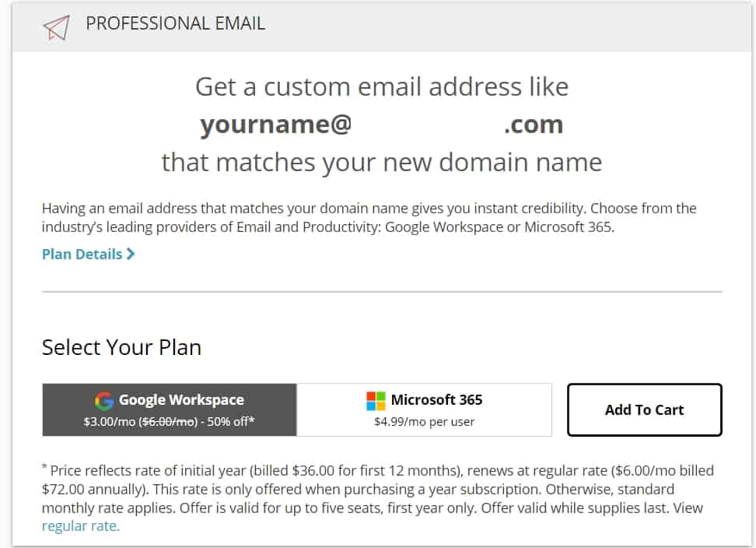The width and height of the screenshot is (756, 548).
Task: Click the Select Your Plan heading
Action: (x=121, y=348)
